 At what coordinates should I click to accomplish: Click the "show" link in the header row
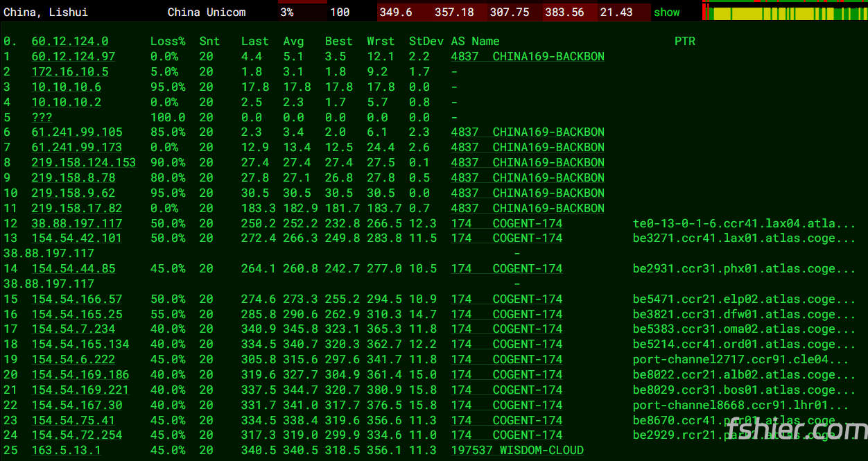666,12
